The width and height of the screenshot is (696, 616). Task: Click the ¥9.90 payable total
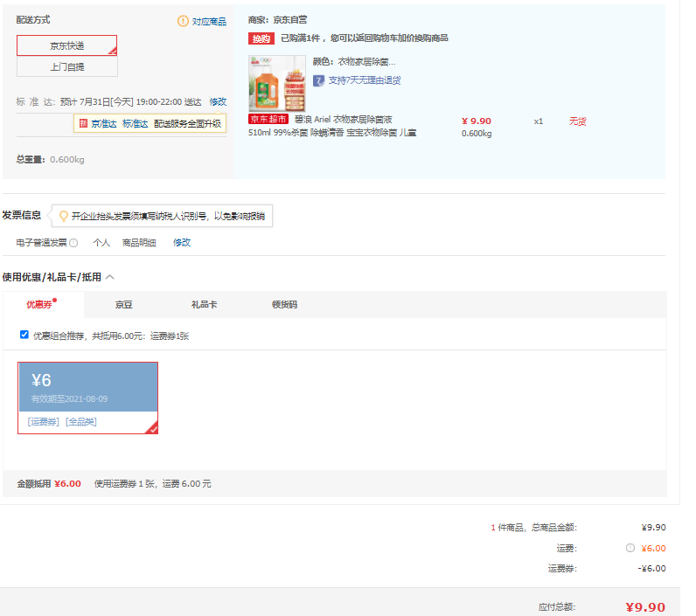pos(645,607)
